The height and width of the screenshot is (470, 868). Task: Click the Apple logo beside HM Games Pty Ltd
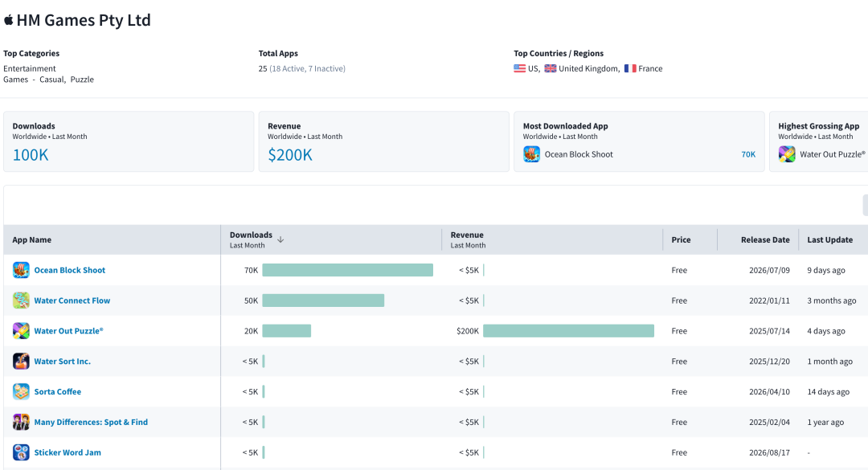8,20
